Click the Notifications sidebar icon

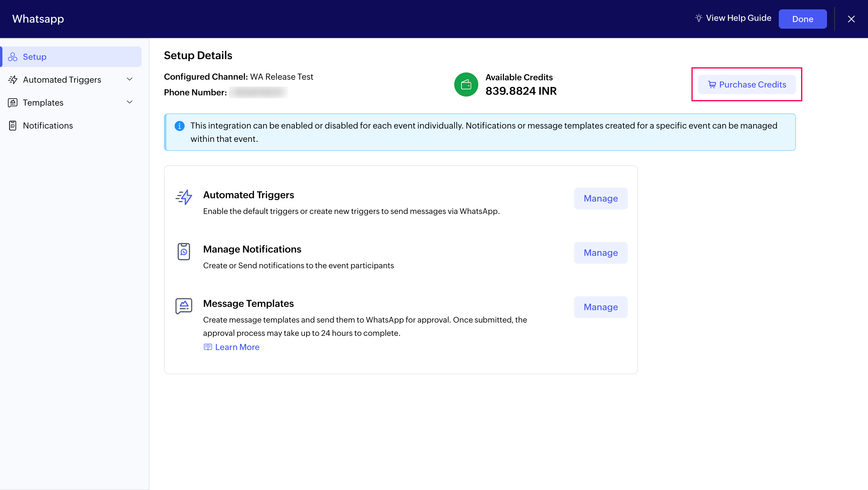pyautogui.click(x=13, y=126)
